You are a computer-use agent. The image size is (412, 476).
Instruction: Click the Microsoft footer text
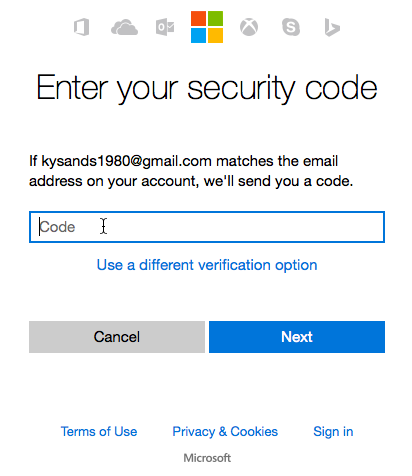point(207,458)
